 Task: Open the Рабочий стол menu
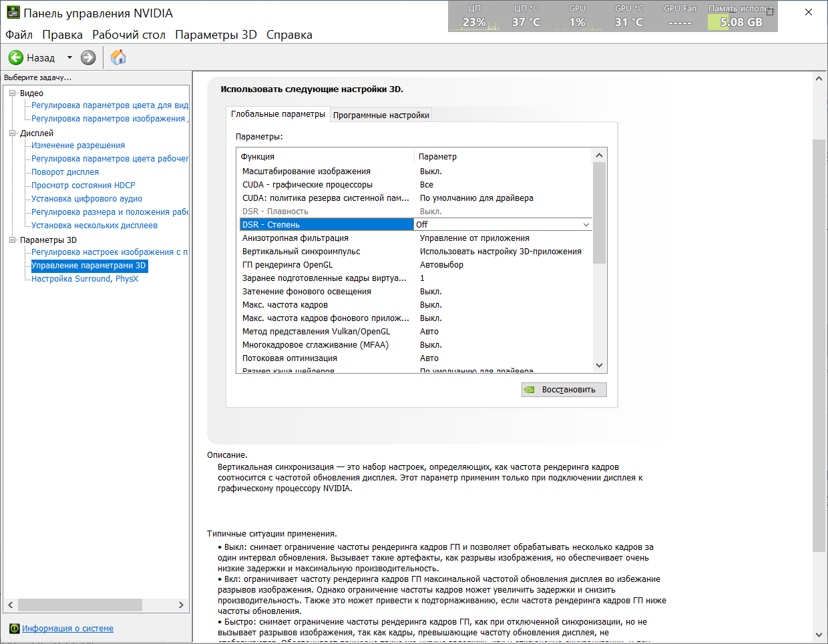(129, 35)
